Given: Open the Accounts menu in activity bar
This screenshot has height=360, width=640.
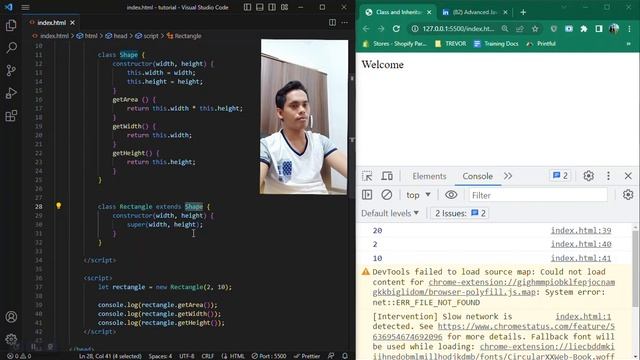Looking at the screenshot, I should click(11, 317).
